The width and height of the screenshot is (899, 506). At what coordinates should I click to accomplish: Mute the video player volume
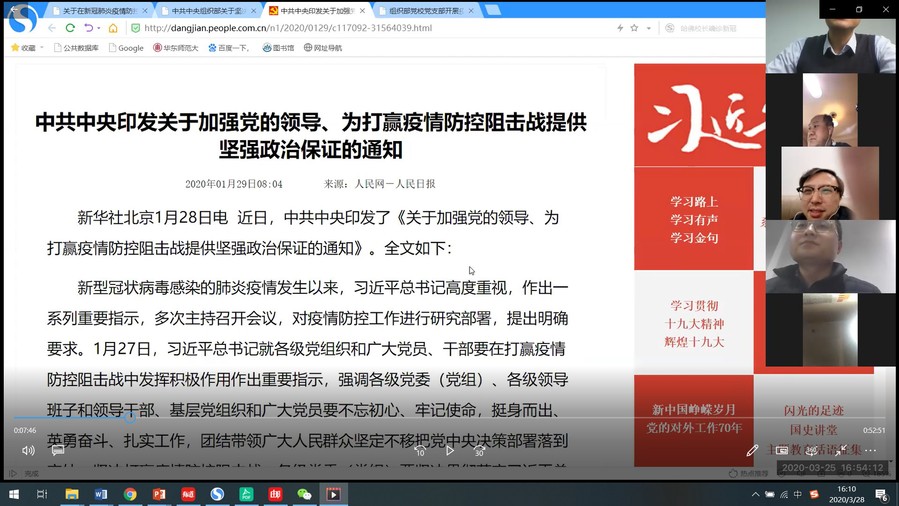click(x=28, y=451)
